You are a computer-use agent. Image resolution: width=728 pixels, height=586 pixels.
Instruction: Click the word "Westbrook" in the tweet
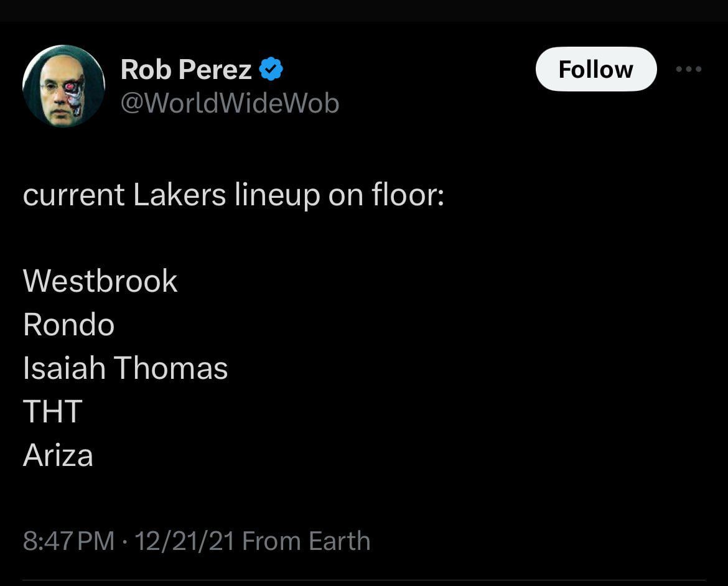[x=100, y=281]
